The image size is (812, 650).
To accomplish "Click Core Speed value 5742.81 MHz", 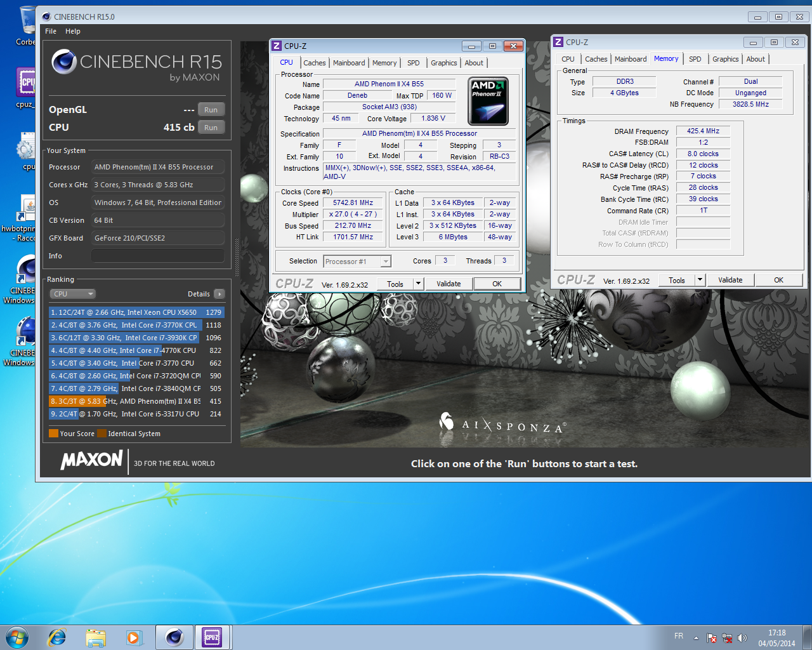I will 353,203.
